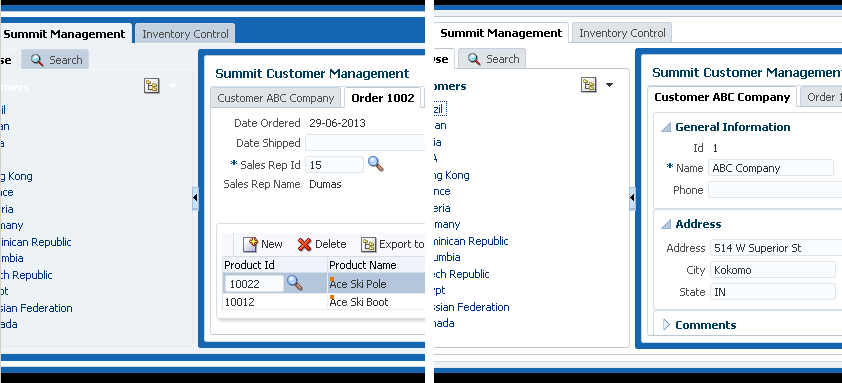Open Russian Federation link in right screenshot
This screenshot has height=383, width=842.
(x=472, y=307)
